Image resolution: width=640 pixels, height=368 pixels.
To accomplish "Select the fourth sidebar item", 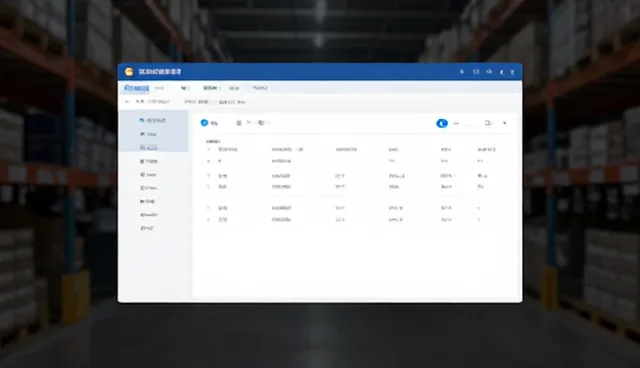I will 149,162.
